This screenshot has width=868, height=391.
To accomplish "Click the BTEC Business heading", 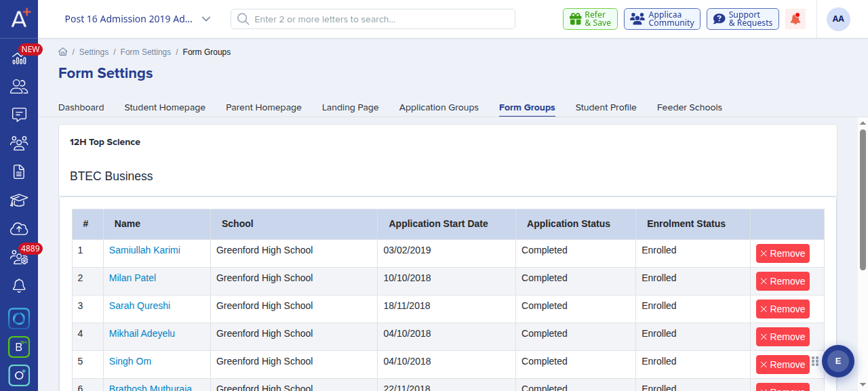I will tap(111, 176).
